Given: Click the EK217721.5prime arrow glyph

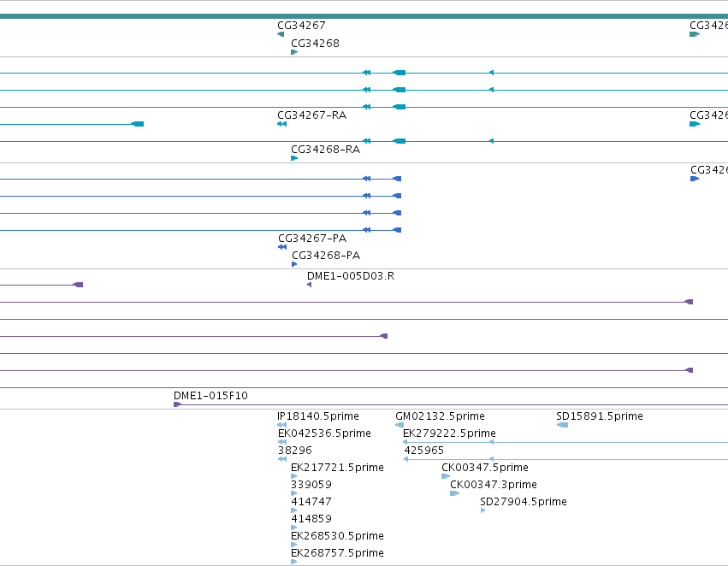Looking at the screenshot, I should point(294,476).
